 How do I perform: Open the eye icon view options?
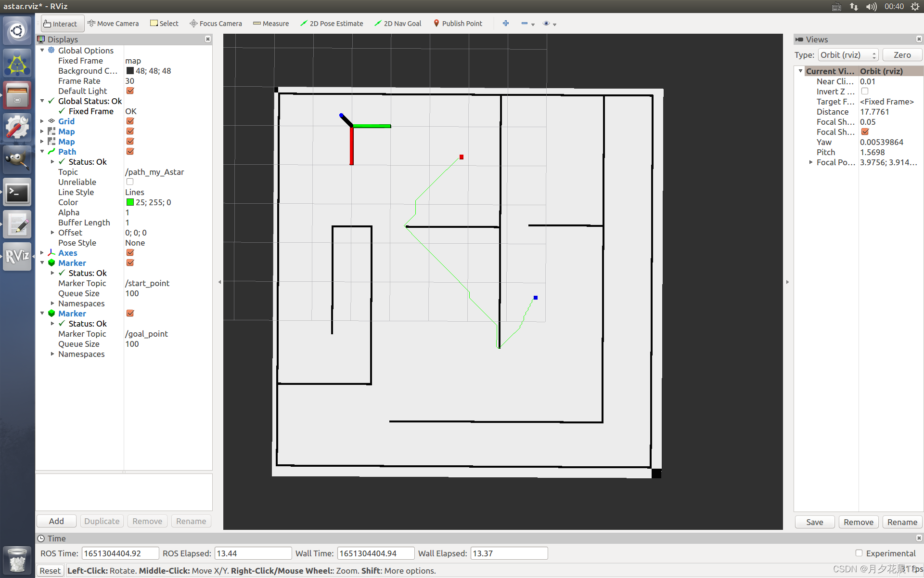[x=546, y=23]
